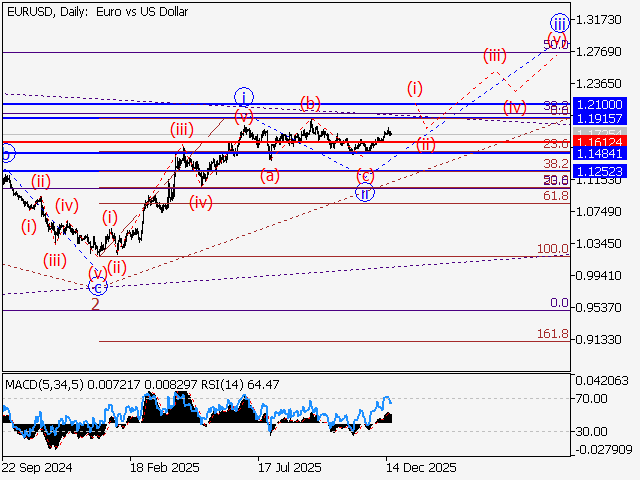The width and height of the screenshot is (640, 480).
Task: Click the MACD(5,34,5) indicator title
Action: tap(40, 384)
